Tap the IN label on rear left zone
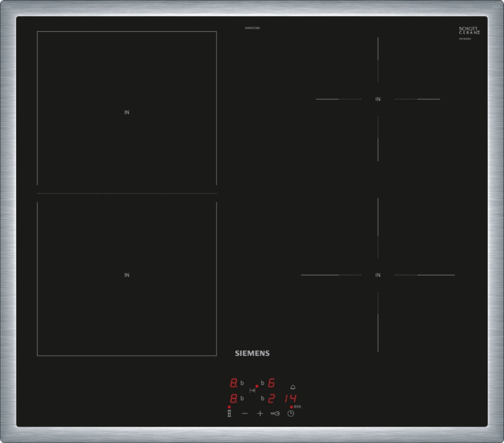 point(127,112)
